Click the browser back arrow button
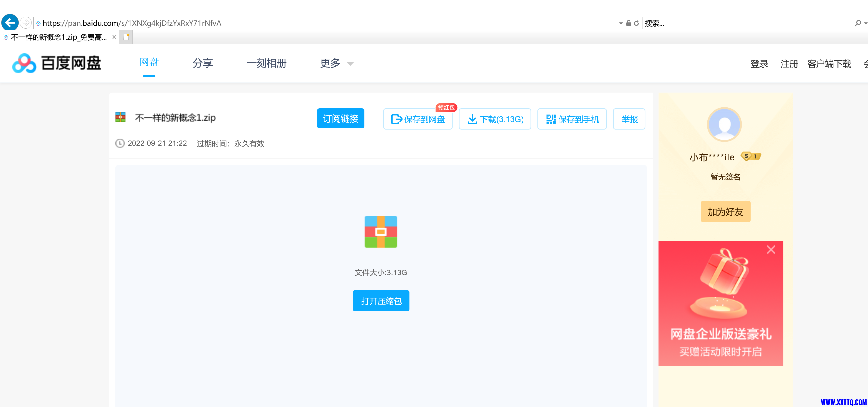The image size is (868, 407). pos(10,23)
